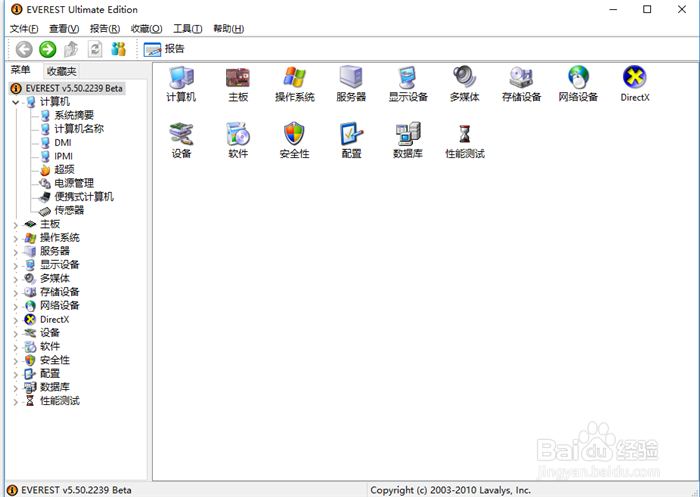
Task: Click the Refresh toolbar button
Action: pyautogui.click(x=95, y=49)
